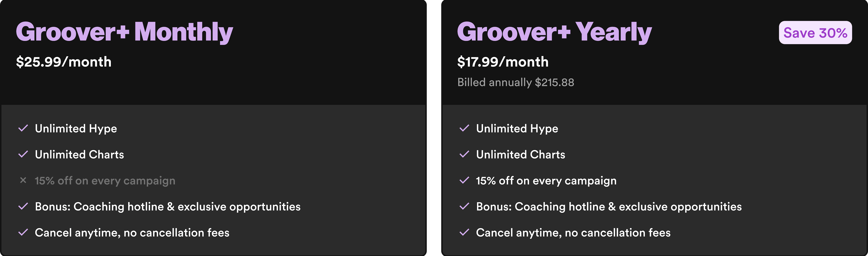Click the checkmark beside Yearly Unlimited Hype
868x256 pixels.
click(x=464, y=128)
